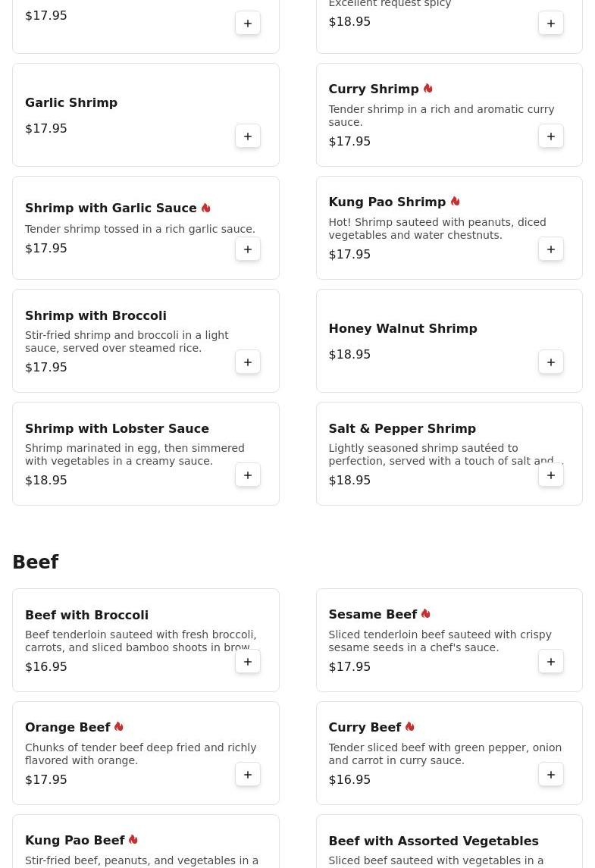Add Curry Shrimp using plus button
The image size is (595, 868).
click(551, 136)
